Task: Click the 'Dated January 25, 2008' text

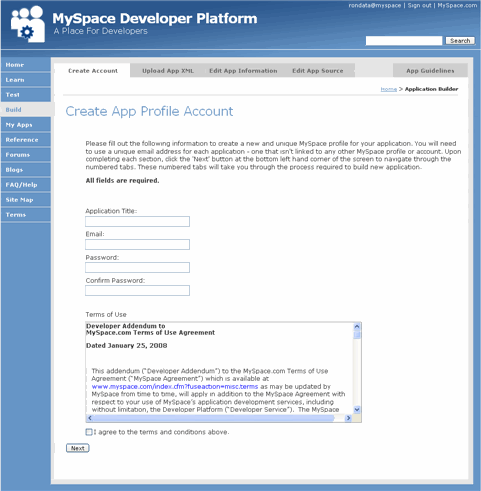Action: 127,346
